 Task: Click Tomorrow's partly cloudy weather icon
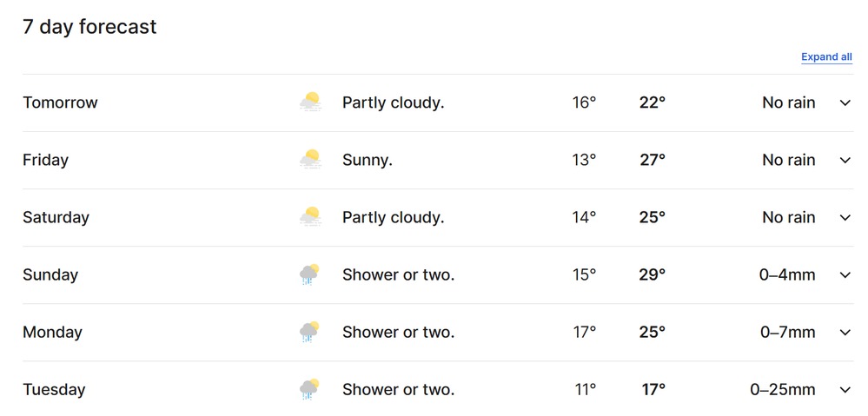pos(310,102)
